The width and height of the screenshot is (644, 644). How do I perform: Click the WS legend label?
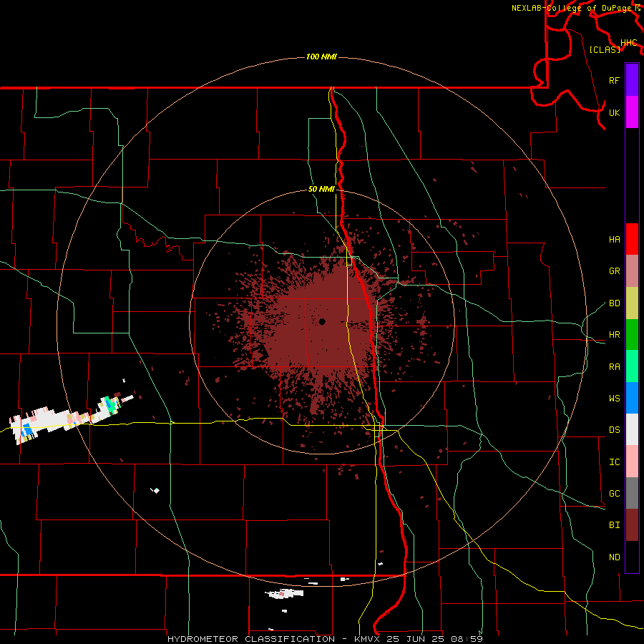click(x=614, y=399)
